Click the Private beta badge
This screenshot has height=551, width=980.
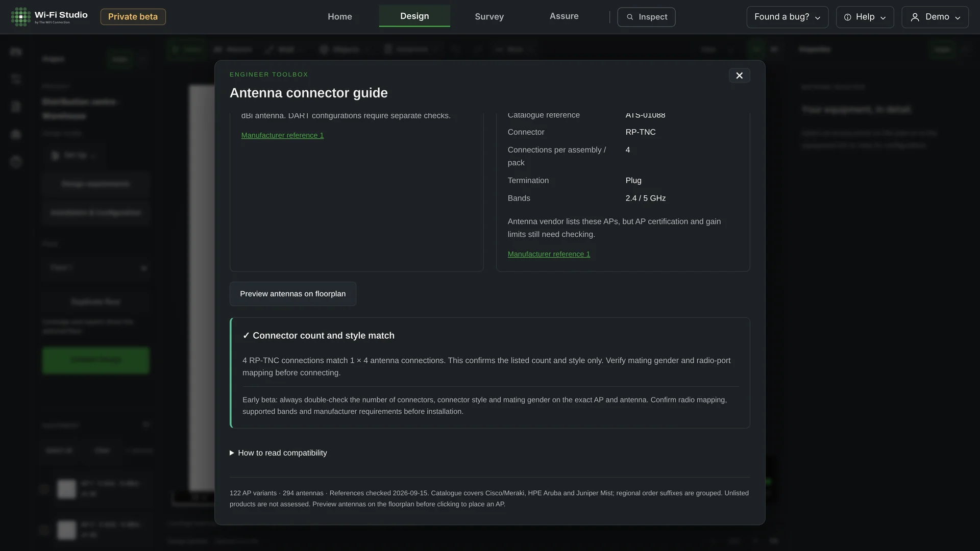click(x=133, y=17)
